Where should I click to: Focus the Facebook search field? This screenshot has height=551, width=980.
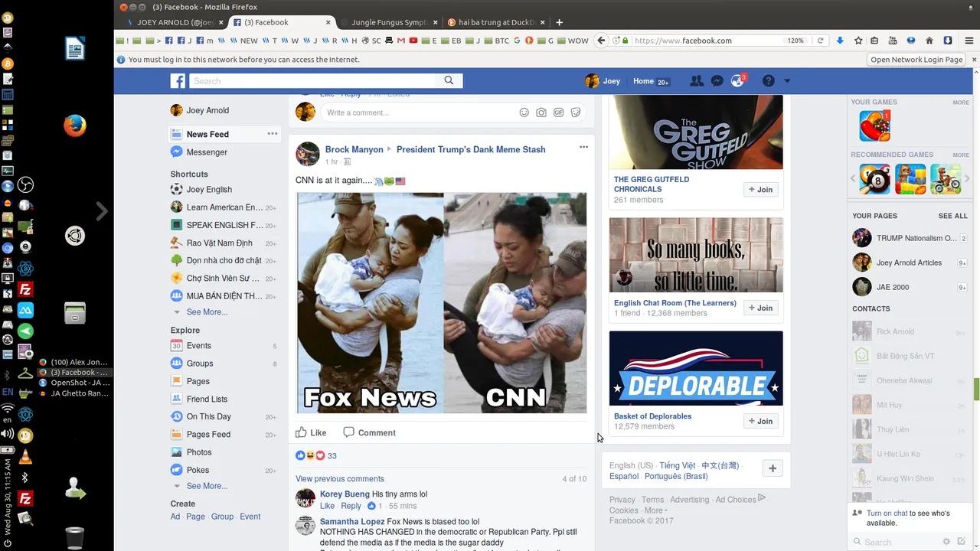coord(312,80)
